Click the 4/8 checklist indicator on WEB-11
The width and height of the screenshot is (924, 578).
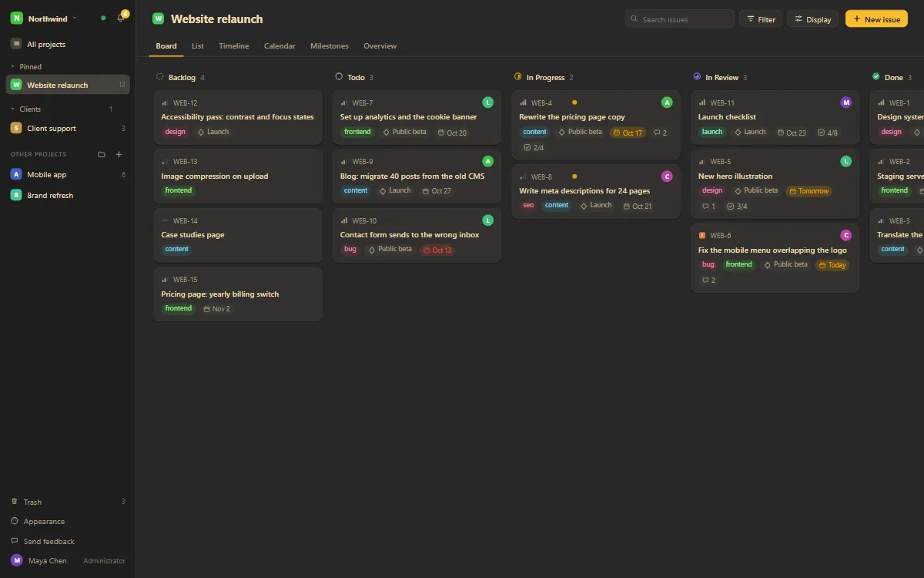[828, 133]
